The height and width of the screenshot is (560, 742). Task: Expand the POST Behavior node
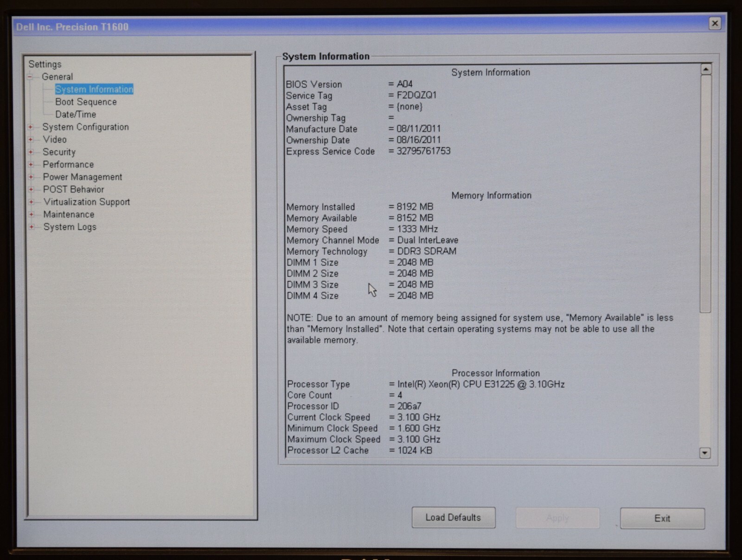pos(31,190)
